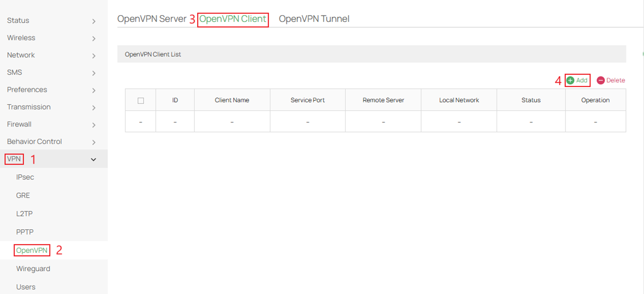Open the Transmission sidebar section
The width and height of the screenshot is (644, 294).
pyautogui.click(x=29, y=107)
